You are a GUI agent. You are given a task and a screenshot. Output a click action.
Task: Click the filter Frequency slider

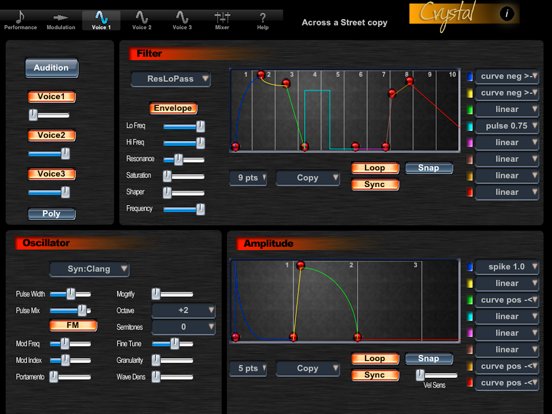coord(184,209)
